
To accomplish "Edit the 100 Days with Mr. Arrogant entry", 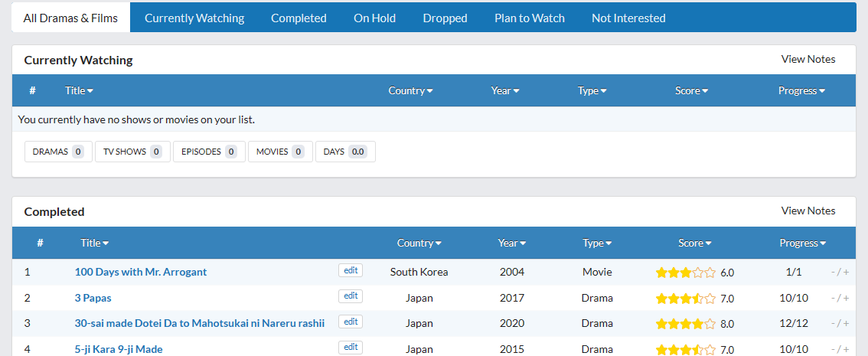I will coord(351,270).
